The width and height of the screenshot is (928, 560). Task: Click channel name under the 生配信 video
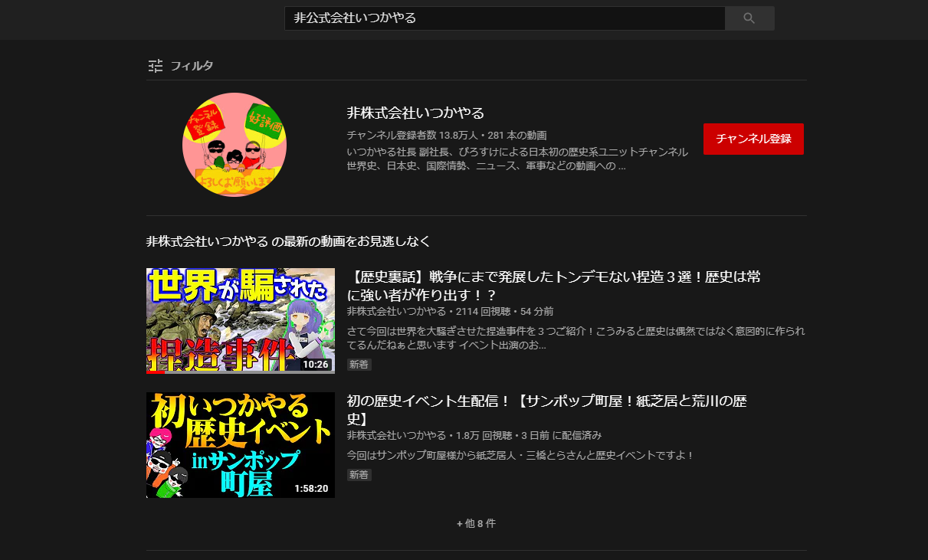click(x=396, y=435)
